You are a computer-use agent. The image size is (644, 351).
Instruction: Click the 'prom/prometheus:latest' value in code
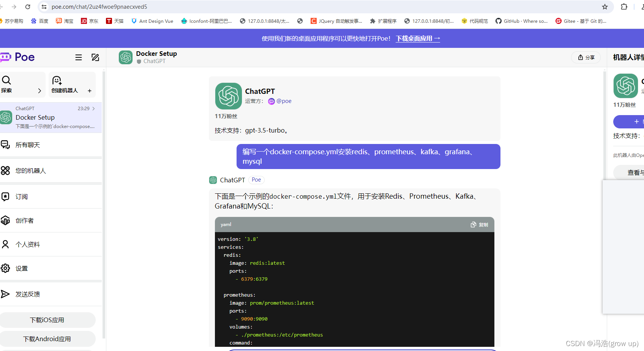coord(282,303)
